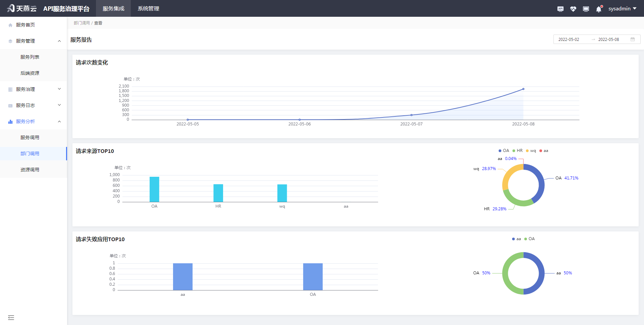Expand the 服务日志 sidebar menu
This screenshot has width=644, height=325.
[x=34, y=105]
